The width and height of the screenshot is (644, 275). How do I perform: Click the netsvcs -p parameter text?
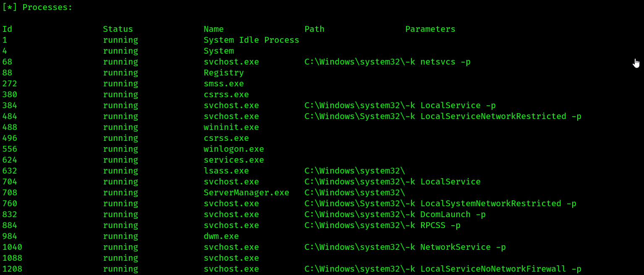point(445,62)
